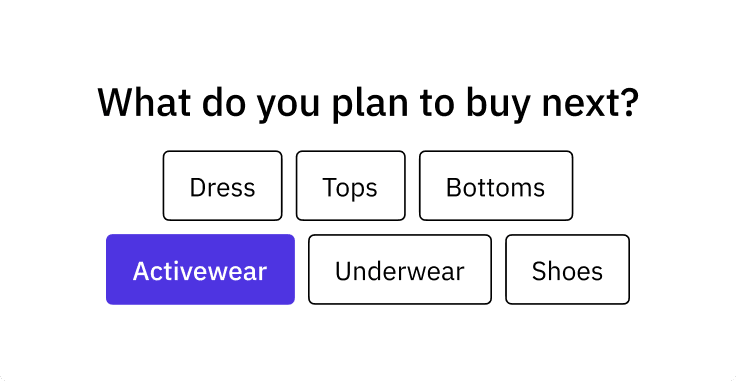Mark Tops as next purchase
This screenshot has height=381, width=736.
350,186
